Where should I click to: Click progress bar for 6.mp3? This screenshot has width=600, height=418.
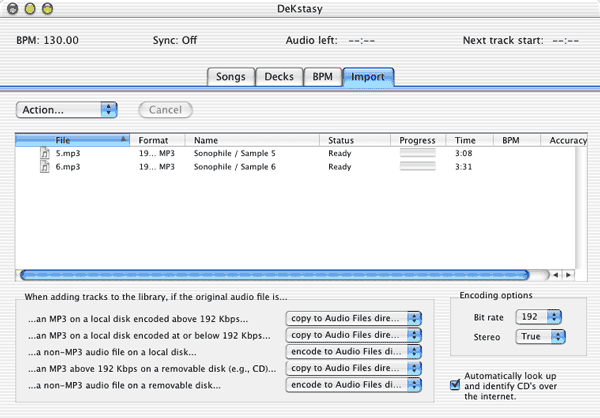tap(417, 167)
